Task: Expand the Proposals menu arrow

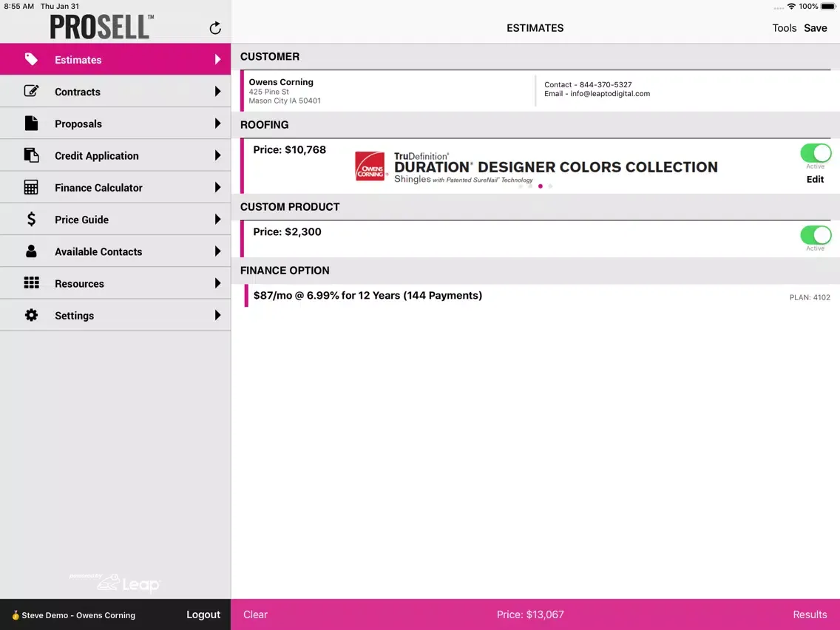Action: [217, 123]
